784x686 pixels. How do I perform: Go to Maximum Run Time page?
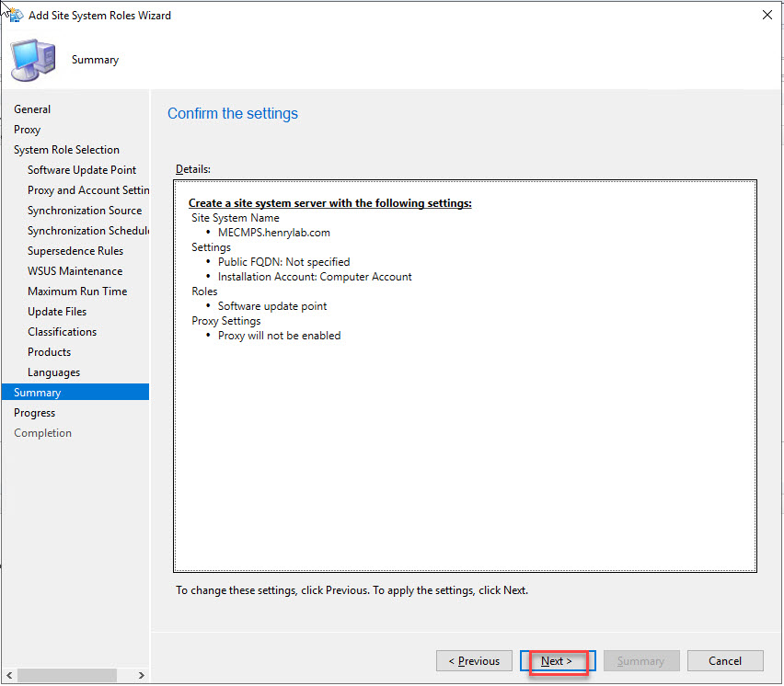pyautogui.click(x=77, y=292)
